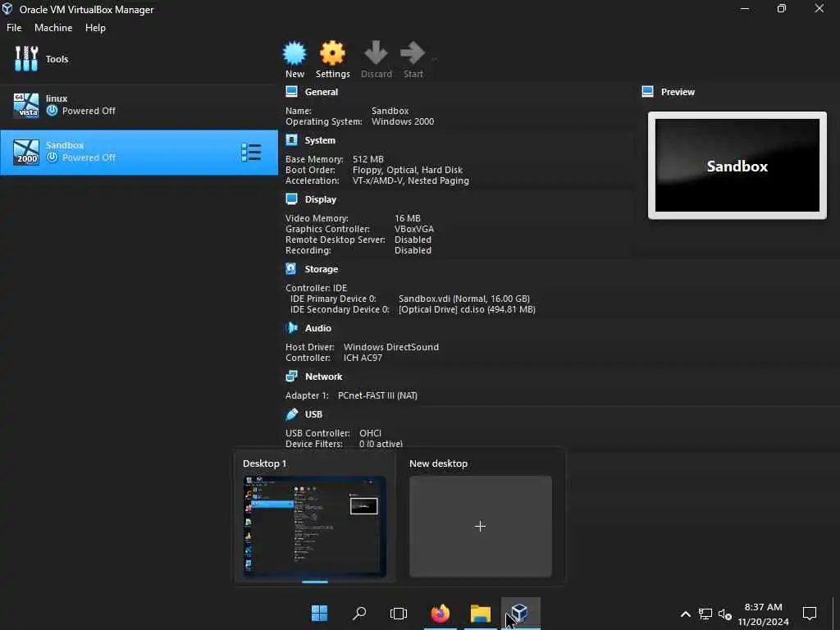
Task: Show hidden system tray icons chevron
Action: click(x=685, y=614)
